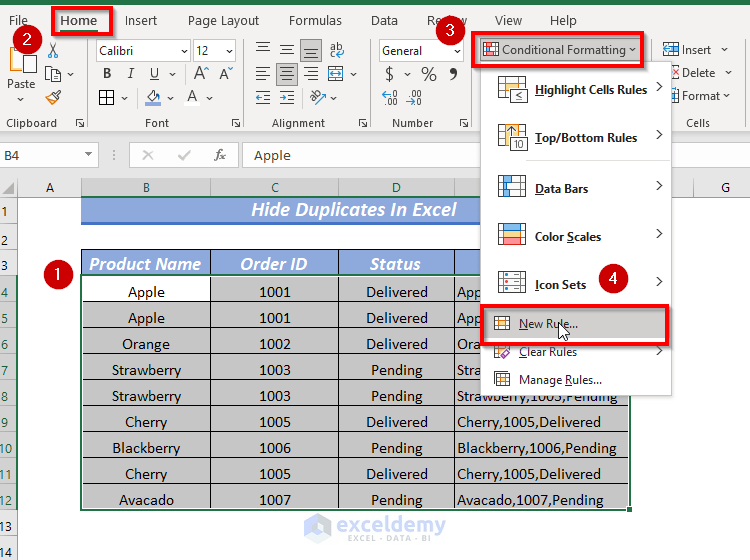Switch to the Data tab
The image size is (750, 560).
(x=384, y=21)
